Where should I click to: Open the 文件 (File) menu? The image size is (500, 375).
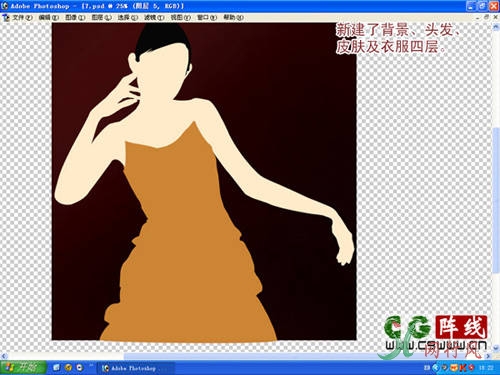(22, 17)
